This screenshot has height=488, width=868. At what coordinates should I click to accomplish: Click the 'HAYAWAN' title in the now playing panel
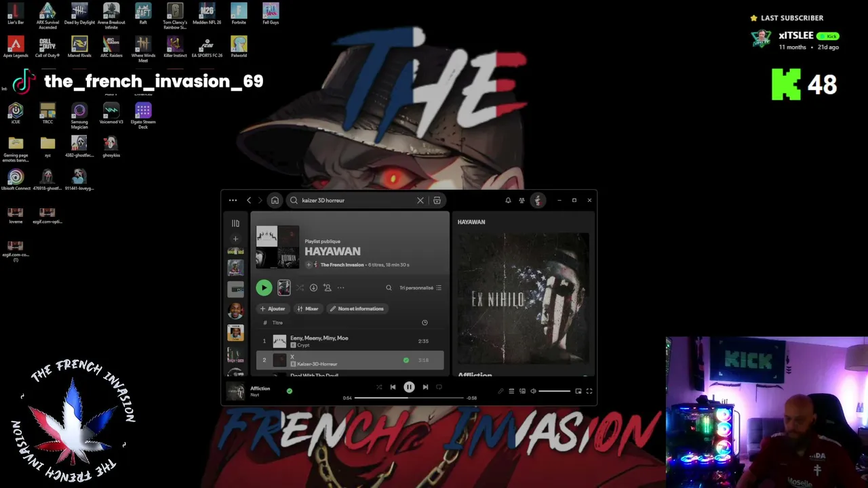[471, 222]
